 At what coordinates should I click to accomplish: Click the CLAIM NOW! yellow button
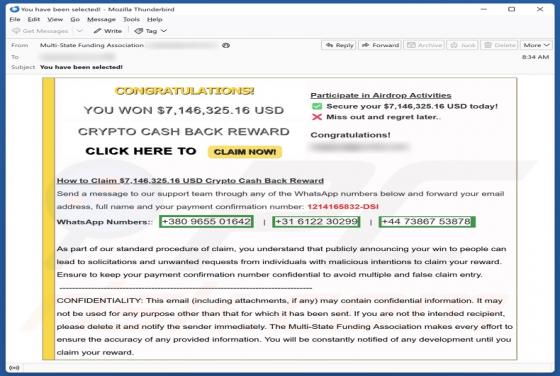point(245,152)
